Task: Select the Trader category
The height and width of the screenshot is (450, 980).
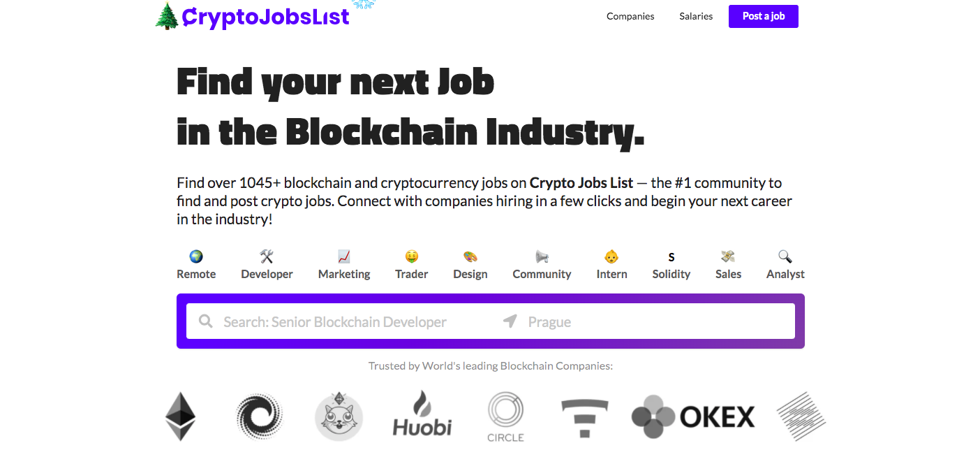Action: (411, 266)
